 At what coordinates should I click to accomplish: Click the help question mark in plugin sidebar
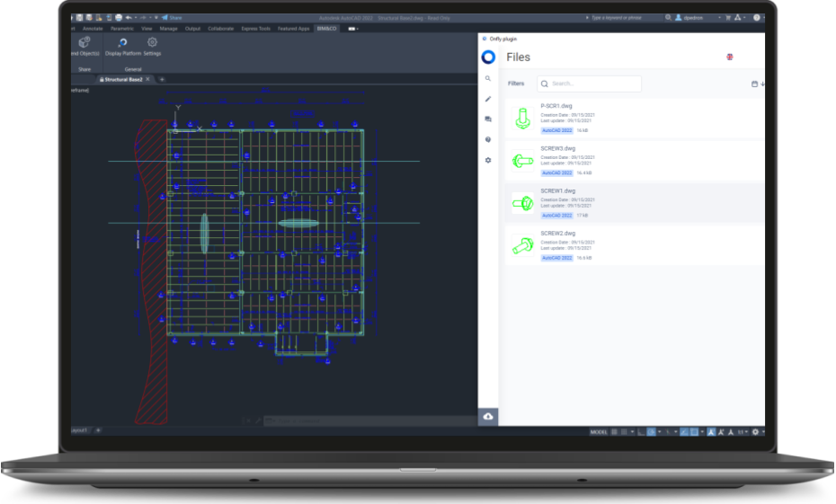pos(488,140)
